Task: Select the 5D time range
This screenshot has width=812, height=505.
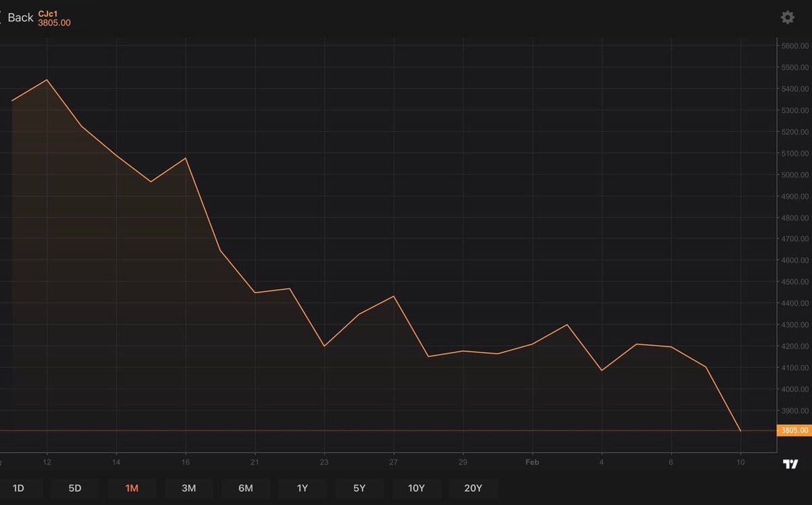Action: pos(75,488)
